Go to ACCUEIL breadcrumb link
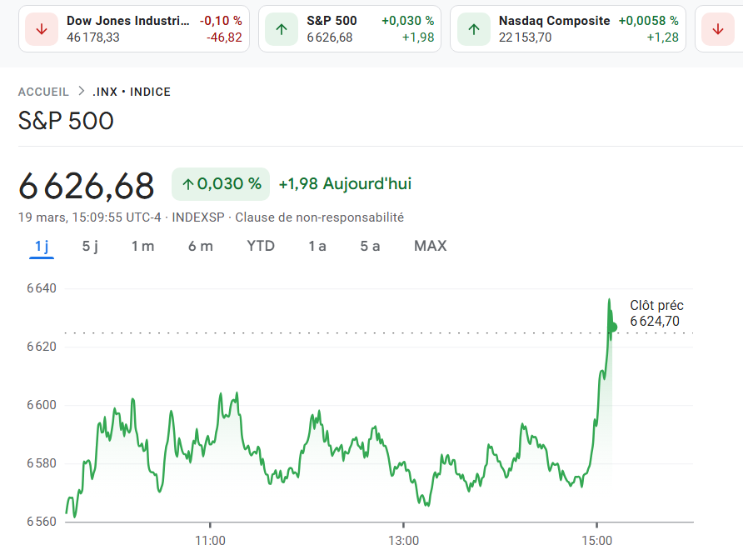 [43, 92]
